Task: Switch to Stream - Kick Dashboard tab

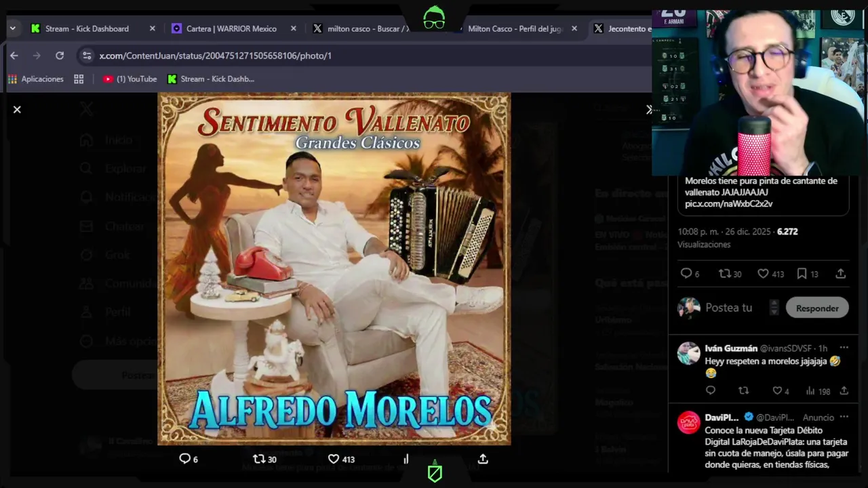Action: coord(87,28)
